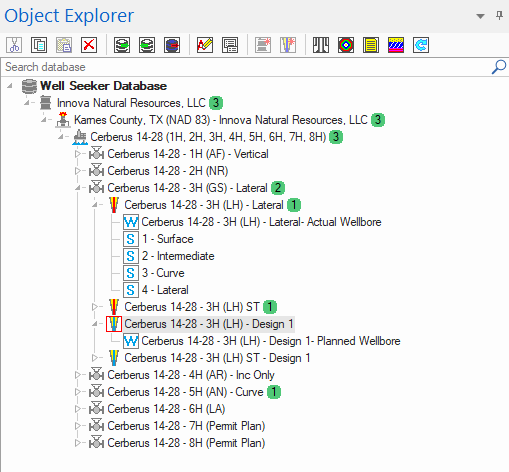The height and width of the screenshot is (472, 509).
Task: Click the blue database icon with red arrow
Action: 172,45
